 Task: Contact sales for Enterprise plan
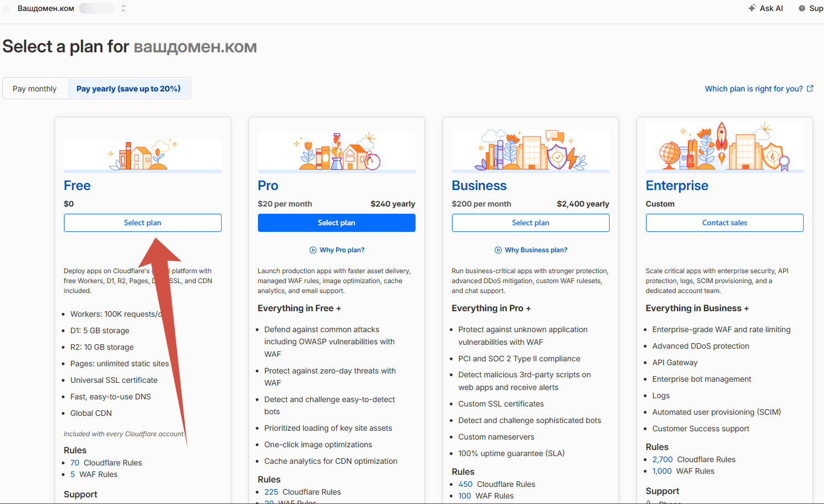(725, 223)
